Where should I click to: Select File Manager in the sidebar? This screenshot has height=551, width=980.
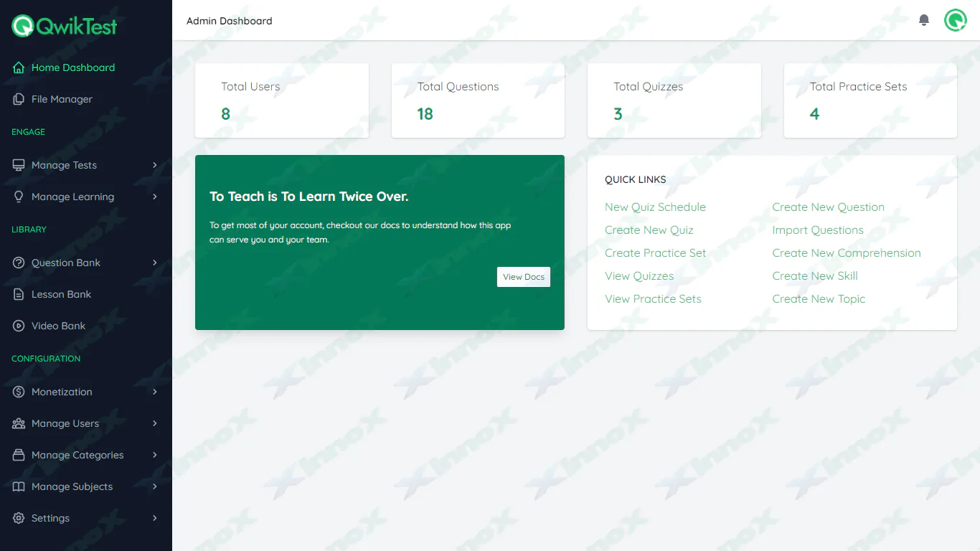click(62, 99)
